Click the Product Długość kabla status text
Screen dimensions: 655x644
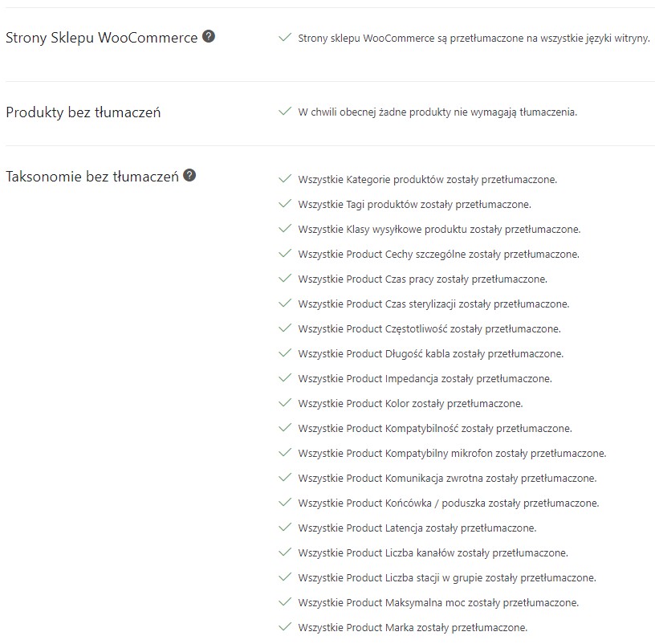(x=430, y=353)
